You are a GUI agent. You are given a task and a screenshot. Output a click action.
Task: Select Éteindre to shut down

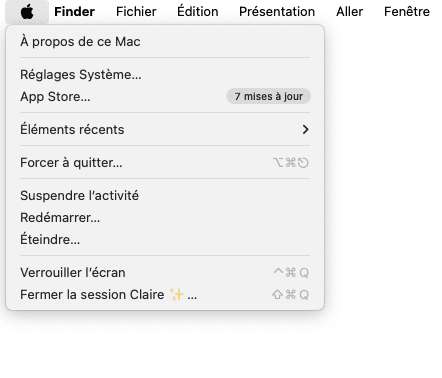(x=165, y=239)
